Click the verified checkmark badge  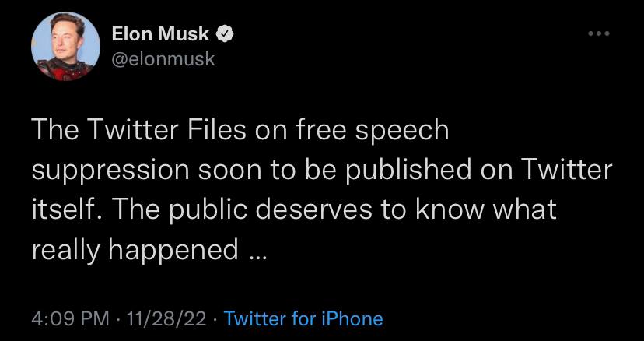pos(225,33)
